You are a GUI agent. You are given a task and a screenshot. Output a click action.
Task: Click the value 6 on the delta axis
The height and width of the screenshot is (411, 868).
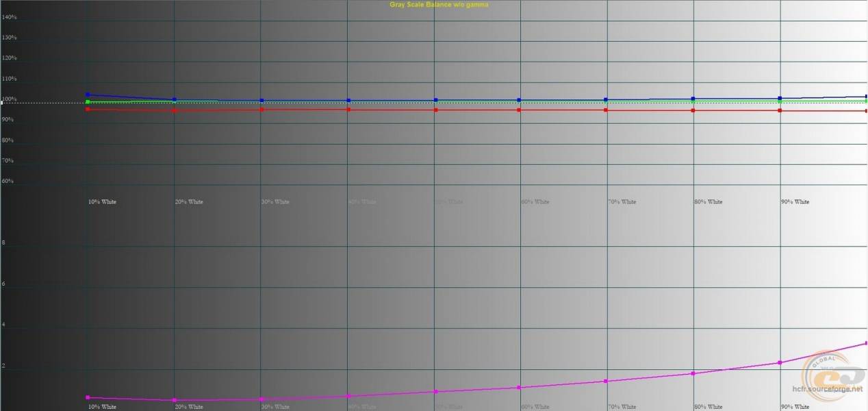coord(4,284)
